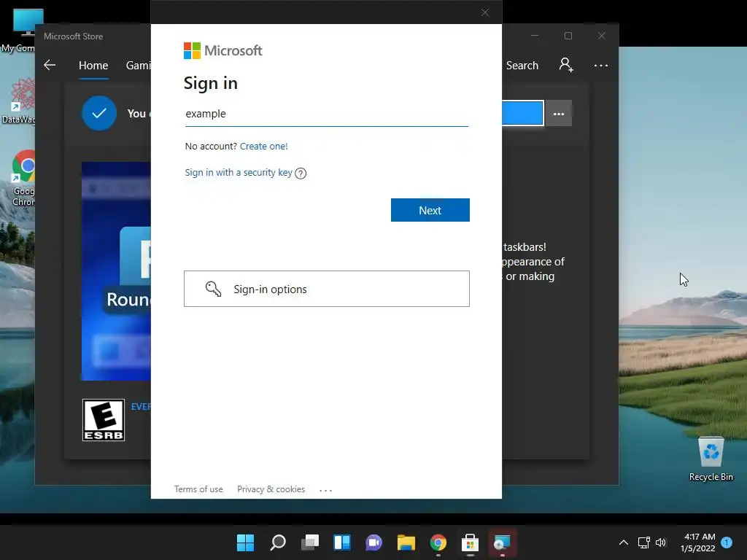The width and height of the screenshot is (747, 560).
Task: Click the key icon in Sign-in options
Action: (x=214, y=289)
